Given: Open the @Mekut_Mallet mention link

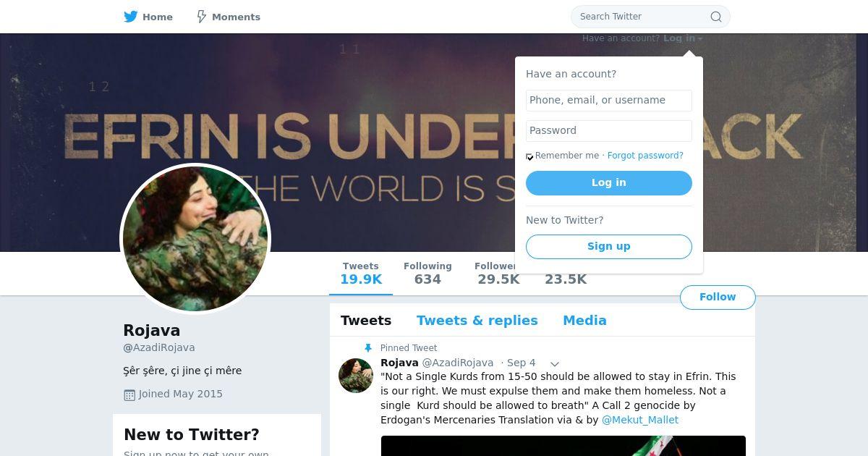Looking at the screenshot, I should tap(640, 420).
